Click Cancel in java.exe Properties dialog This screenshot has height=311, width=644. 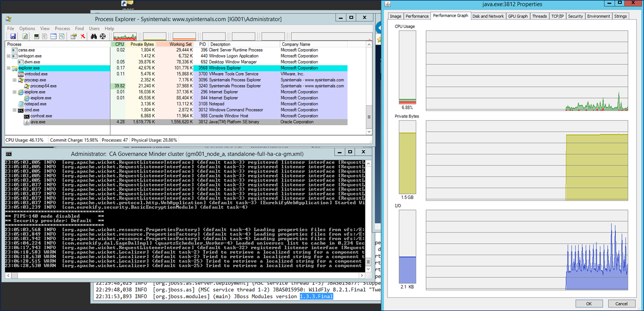tap(621, 303)
